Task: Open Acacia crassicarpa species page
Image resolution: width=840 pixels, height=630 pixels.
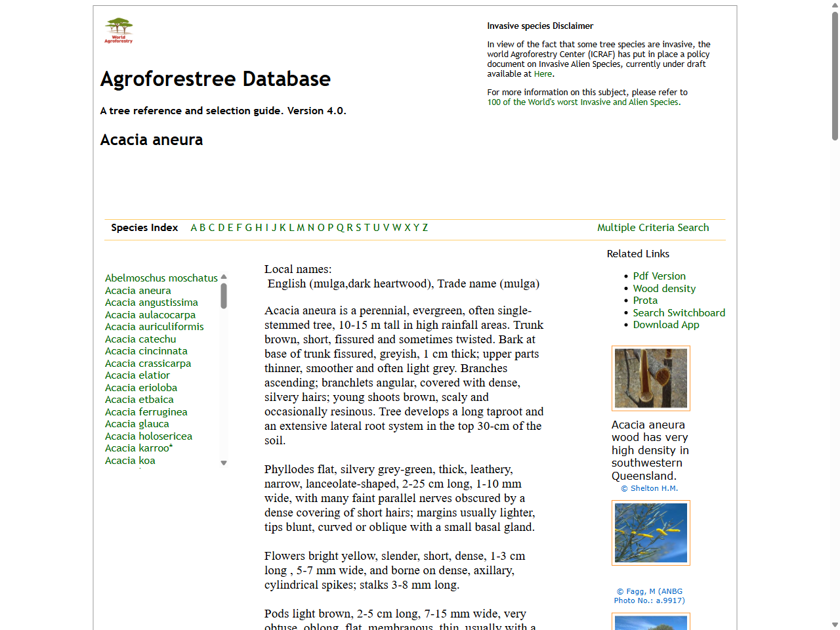Action: (148, 364)
